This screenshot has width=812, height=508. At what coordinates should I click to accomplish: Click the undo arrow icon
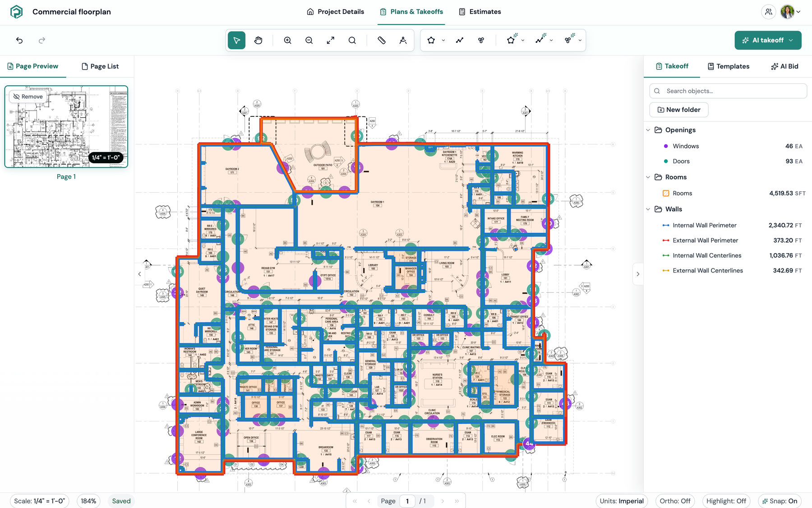pos(19,40)
